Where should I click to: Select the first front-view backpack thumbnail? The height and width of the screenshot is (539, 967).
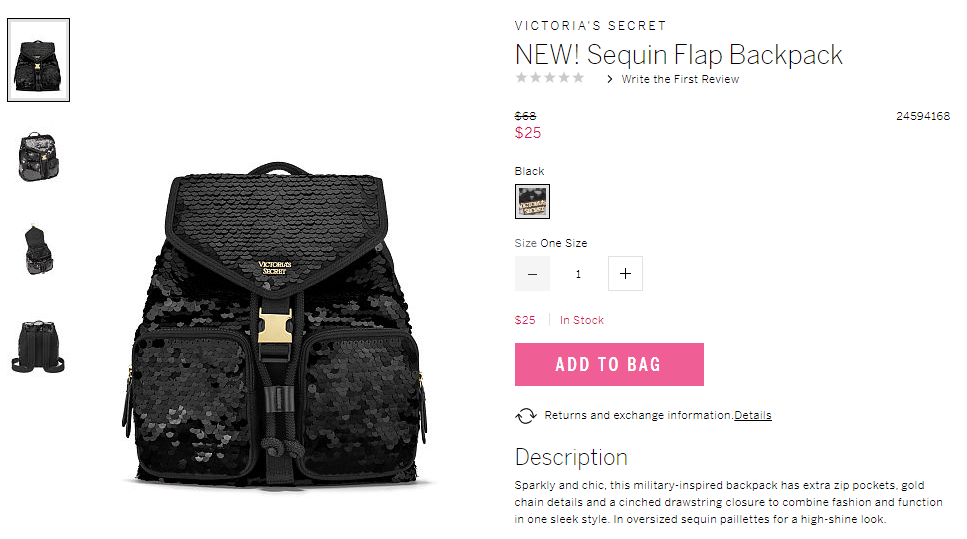[38, 60]
